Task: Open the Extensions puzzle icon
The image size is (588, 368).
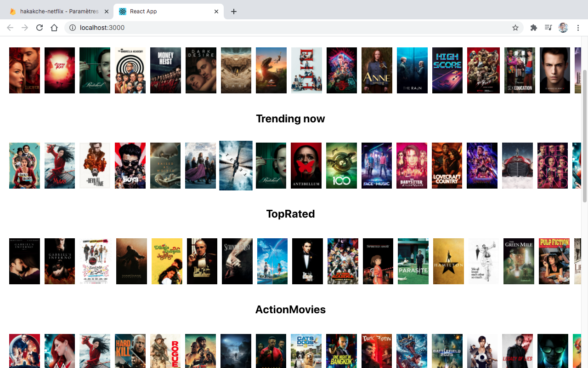Action: (x=533, y=28)
